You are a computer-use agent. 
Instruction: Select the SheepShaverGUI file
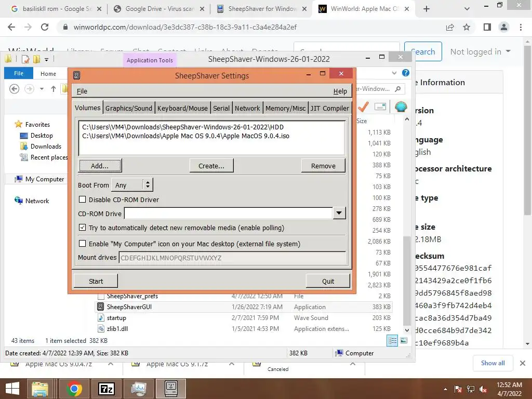[129, 307]
